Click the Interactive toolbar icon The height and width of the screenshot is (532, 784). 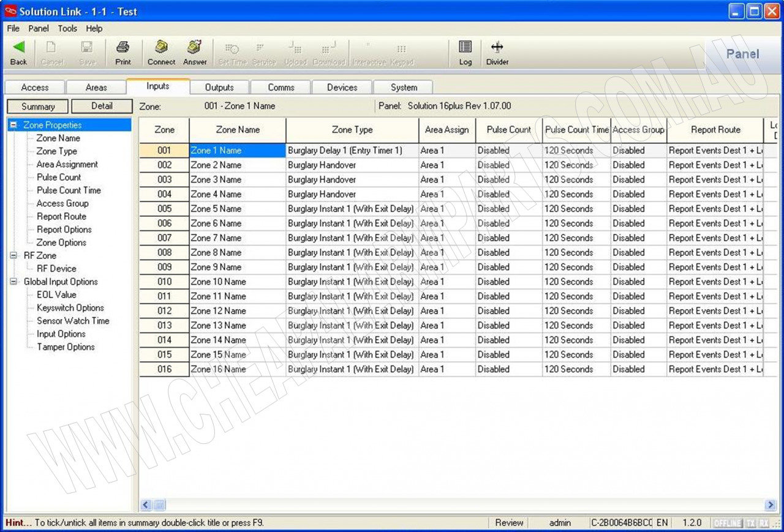pyautogui.click(x=369, y=53)
